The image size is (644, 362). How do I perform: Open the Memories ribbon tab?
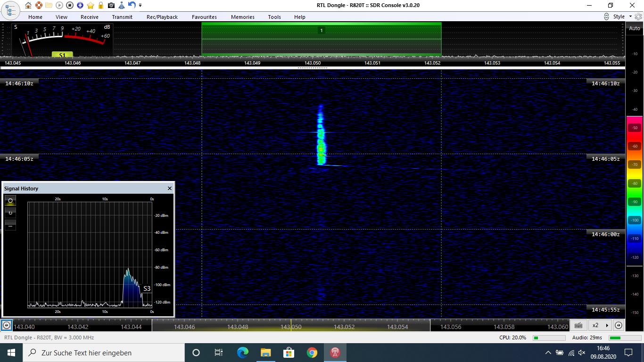tap(243, 16)
